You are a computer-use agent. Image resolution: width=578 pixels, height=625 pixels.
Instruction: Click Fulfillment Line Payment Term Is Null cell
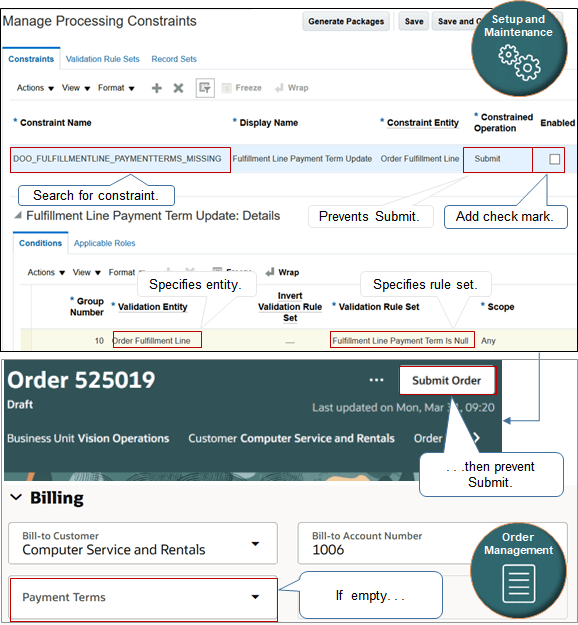(402, 340)
